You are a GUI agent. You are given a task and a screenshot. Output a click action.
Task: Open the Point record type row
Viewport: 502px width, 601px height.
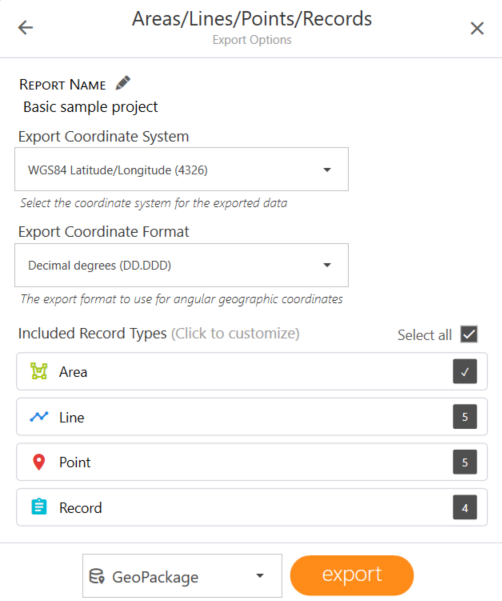coord(252,462)
